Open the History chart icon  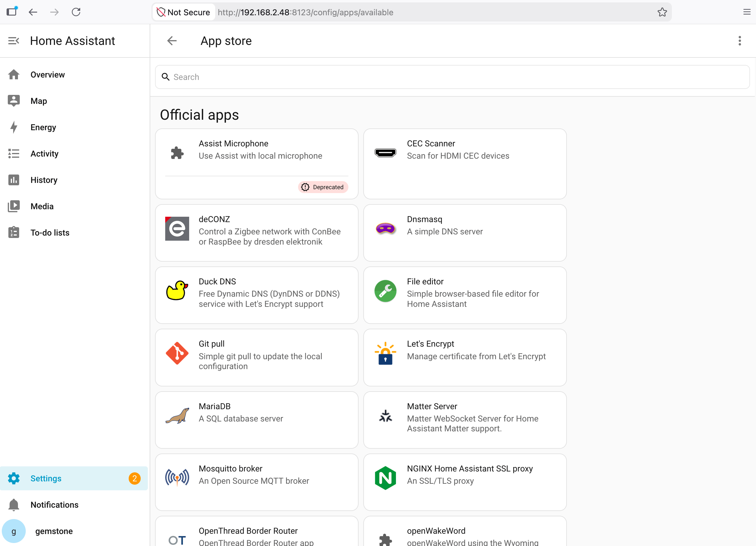pyautogui.click(x=14, y=180)
